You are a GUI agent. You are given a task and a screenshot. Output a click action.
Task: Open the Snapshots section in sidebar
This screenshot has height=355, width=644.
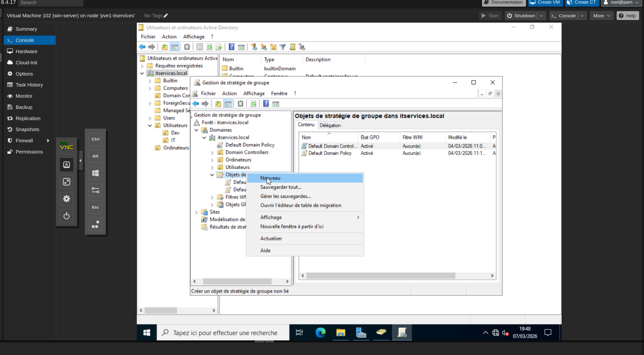tap(27, 129)
